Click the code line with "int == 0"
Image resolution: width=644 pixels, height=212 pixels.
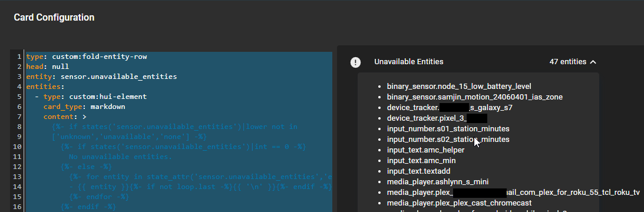pyautogui.click(x=184, y=147)
